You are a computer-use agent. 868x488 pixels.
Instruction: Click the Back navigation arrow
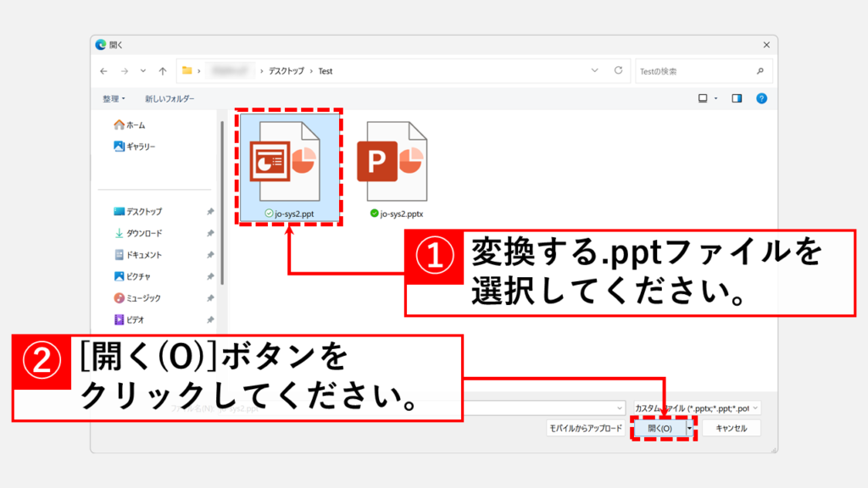(x=103, y=71)
